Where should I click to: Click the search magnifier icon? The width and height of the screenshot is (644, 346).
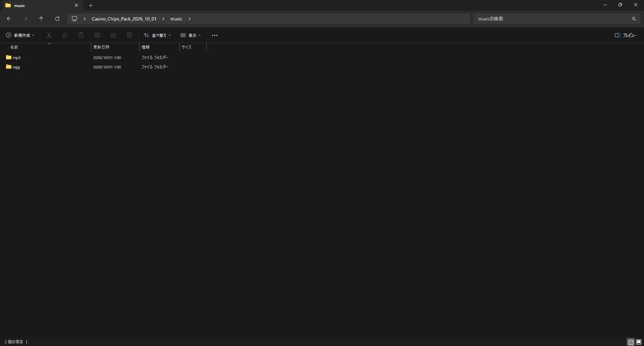(x=634, y=18)
